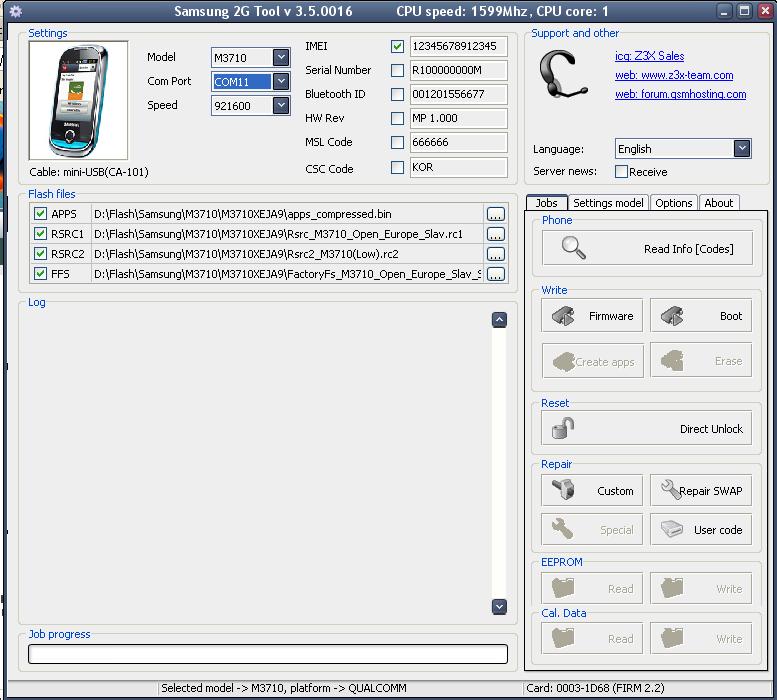Click the Rsrc2_M3710(Low).rc2 file path

point(246,254)
